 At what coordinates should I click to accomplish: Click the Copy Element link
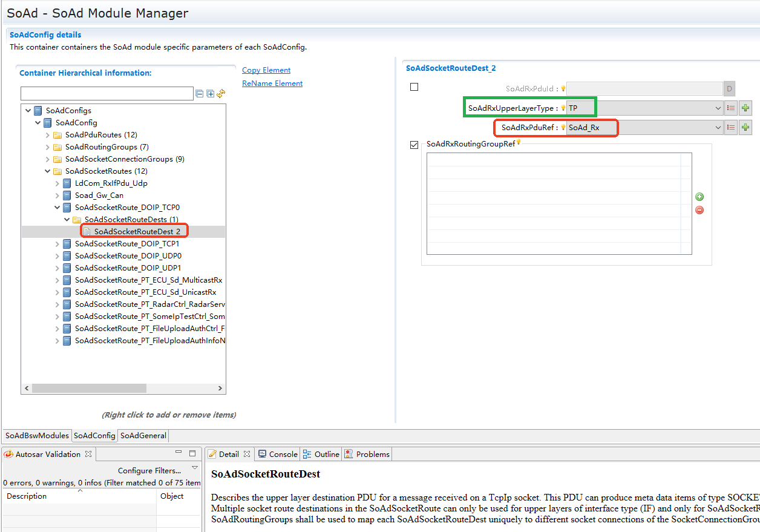coord(266,70)
